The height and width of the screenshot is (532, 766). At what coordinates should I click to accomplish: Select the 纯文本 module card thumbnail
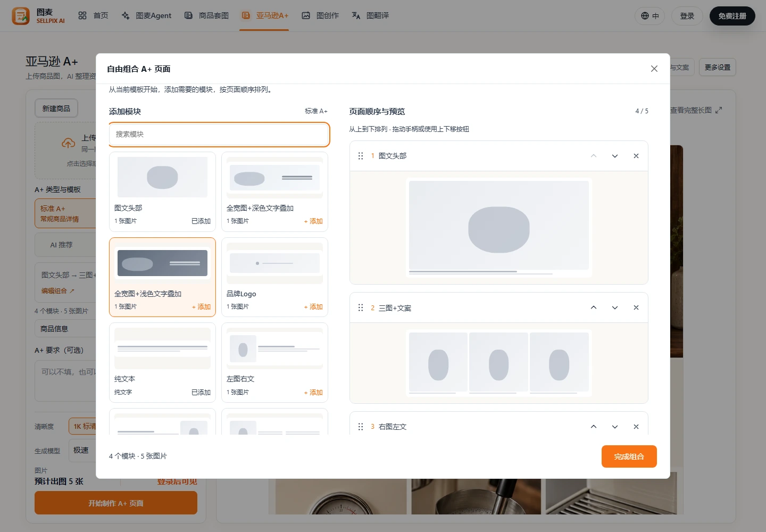point(162,348)
